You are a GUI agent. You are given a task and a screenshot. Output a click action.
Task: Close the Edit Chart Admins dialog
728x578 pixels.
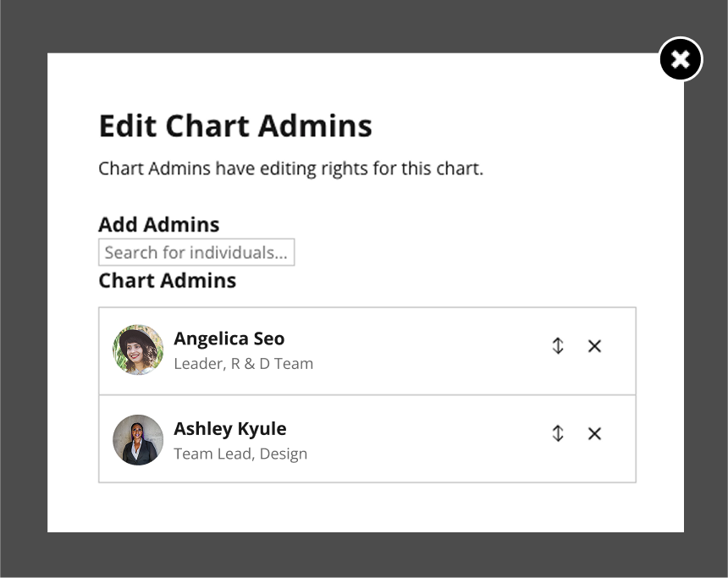click(x=681, y=59)
